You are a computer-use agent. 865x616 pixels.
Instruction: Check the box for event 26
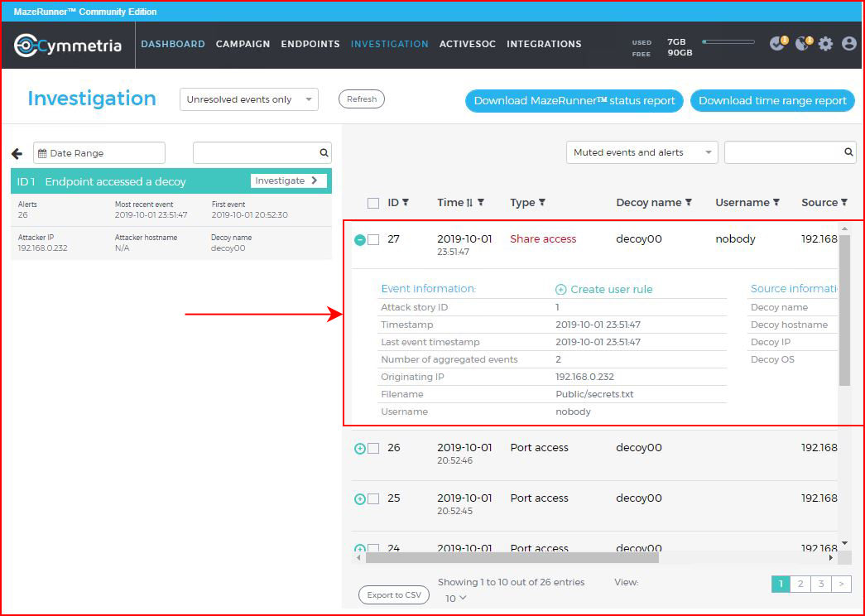tap(373, 448)
